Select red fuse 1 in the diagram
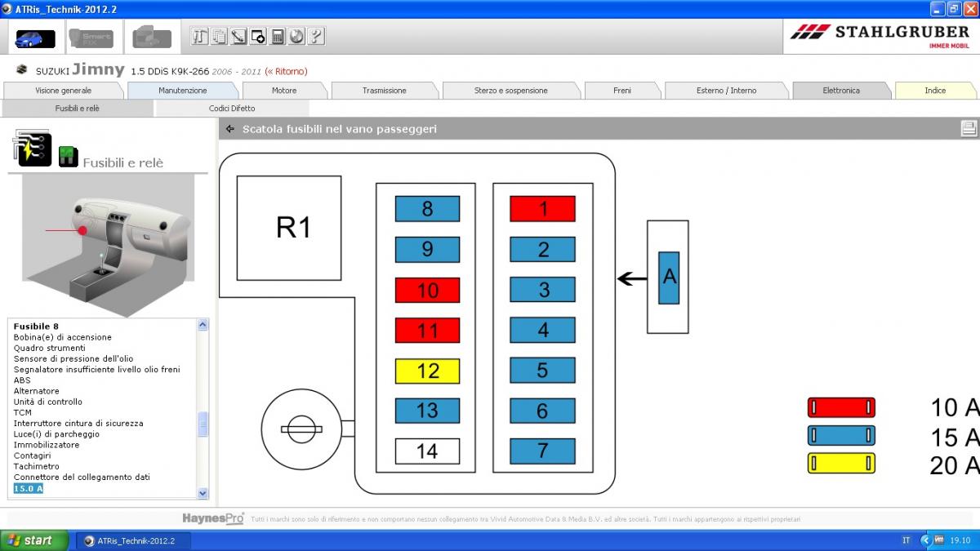The height and width of the screenshot is (551, 980). (x=542, y=209)
